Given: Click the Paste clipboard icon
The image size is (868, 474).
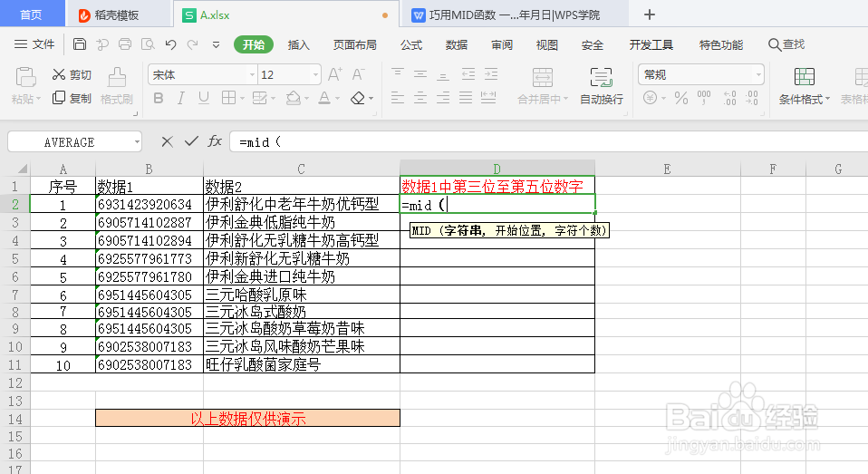Looking at the screenshot, I should pos(25,78).
